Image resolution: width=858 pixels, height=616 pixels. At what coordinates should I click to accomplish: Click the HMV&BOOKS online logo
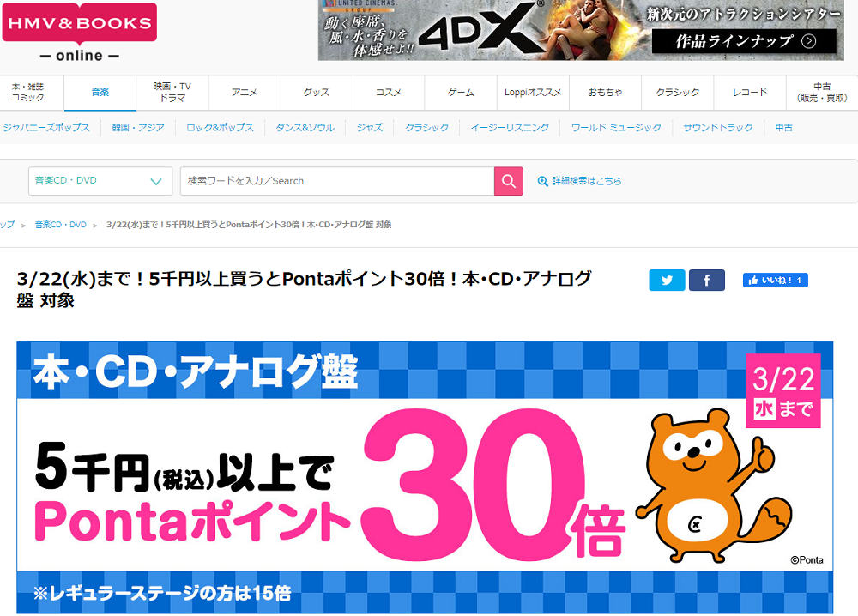79,33
